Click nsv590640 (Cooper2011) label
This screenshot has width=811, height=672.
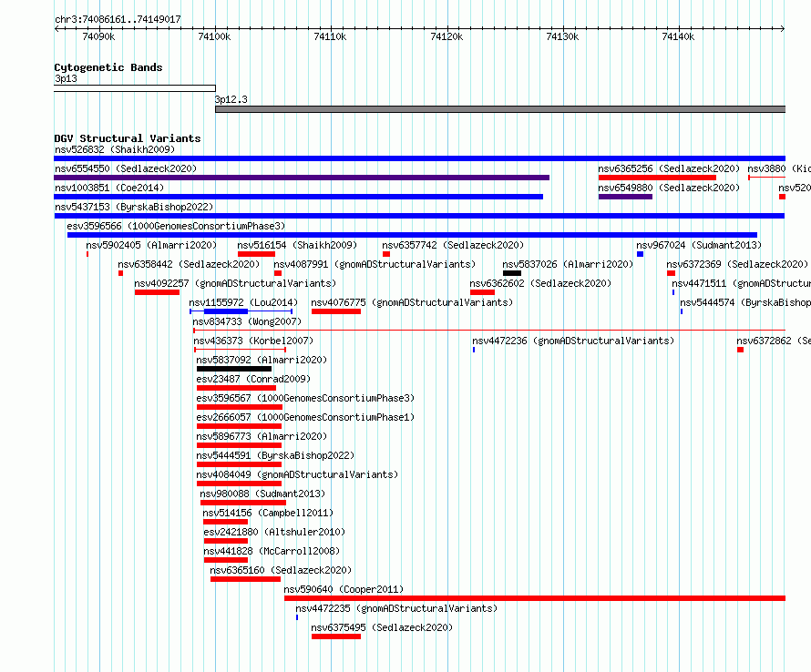(x=344, y=589)
